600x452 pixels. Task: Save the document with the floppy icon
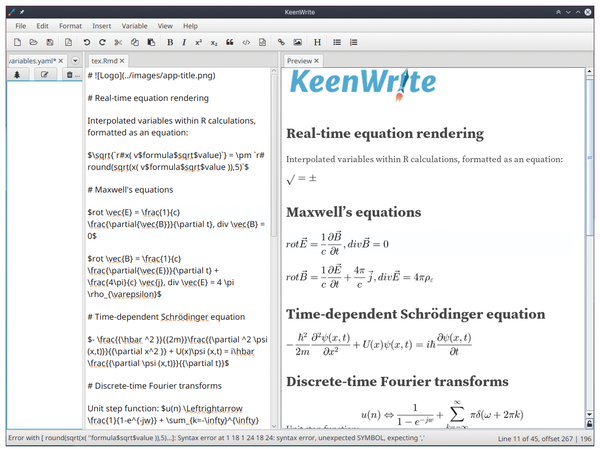click(50, 42)
